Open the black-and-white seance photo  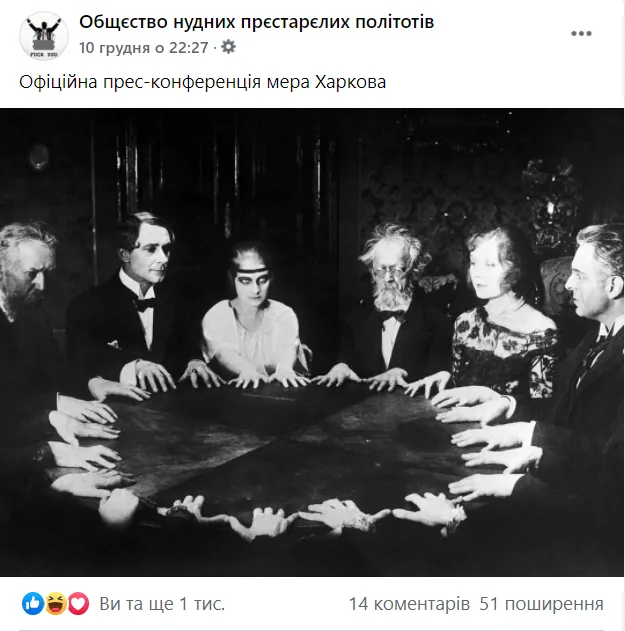[x=312, y=342]
